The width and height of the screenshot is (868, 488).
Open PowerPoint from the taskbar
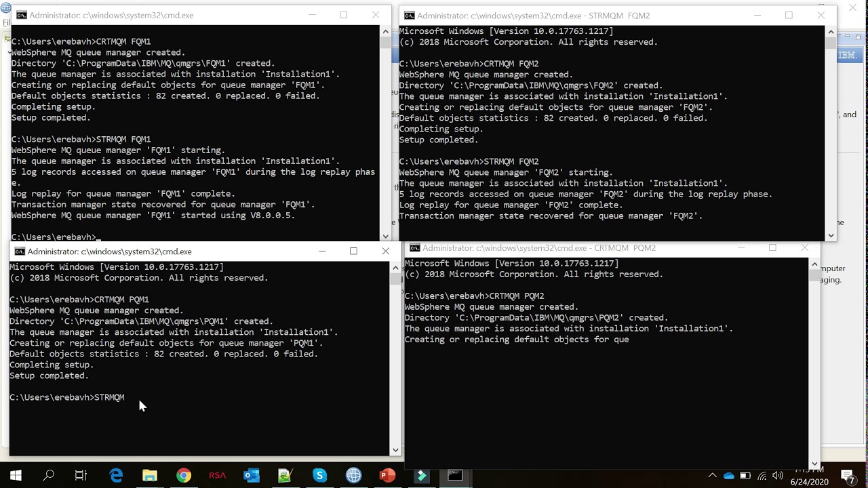point(387,475)
